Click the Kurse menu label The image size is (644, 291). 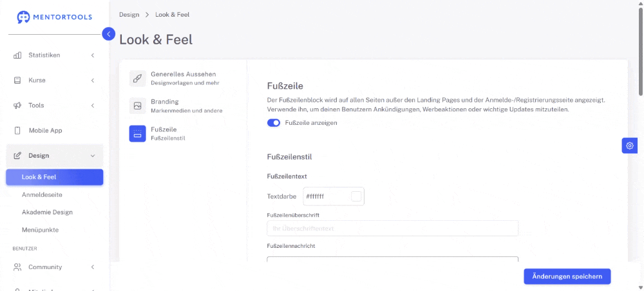(x=37, y=80)
